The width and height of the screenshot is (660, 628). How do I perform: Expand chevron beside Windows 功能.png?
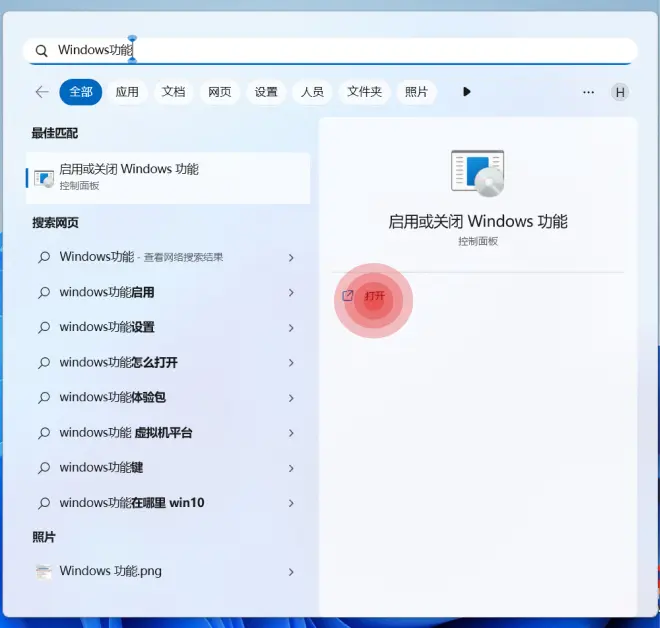tap(291, 572)
